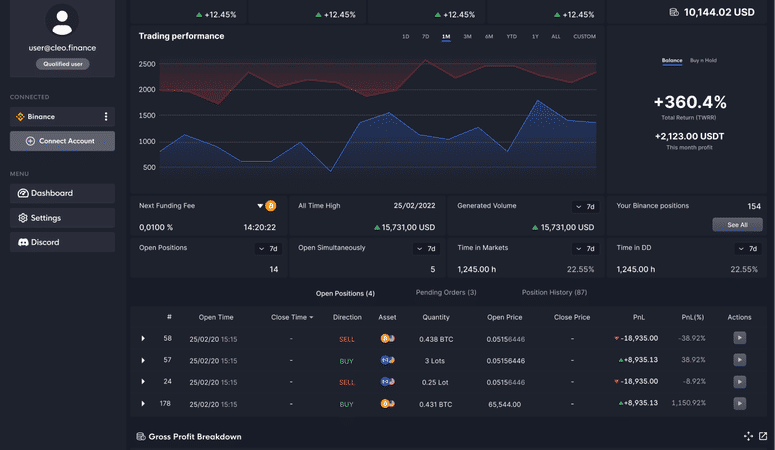The height and width of the screenshot is (450, 775).
Task: Click the Settings gear icon
Action: pos(23,218)
